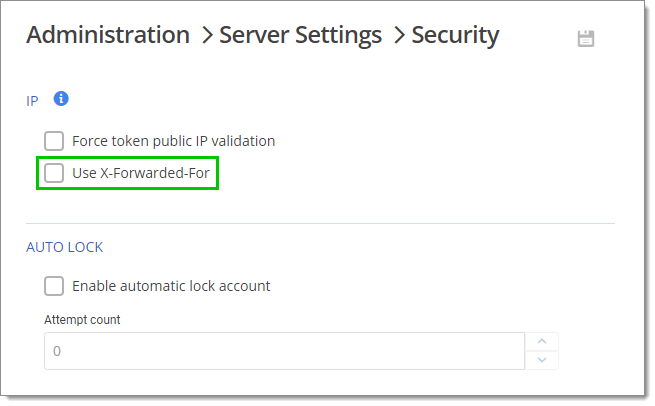Click chevron after Administration breadcrumb
Image resolution: width=655 pixels, height=406 pixels.
tap(208, 35)
